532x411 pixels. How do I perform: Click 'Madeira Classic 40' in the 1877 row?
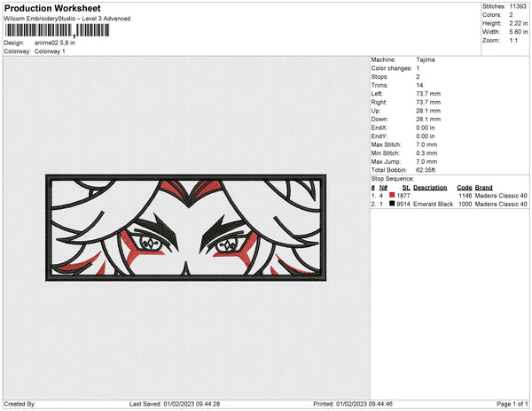click(x=501, y=196)
